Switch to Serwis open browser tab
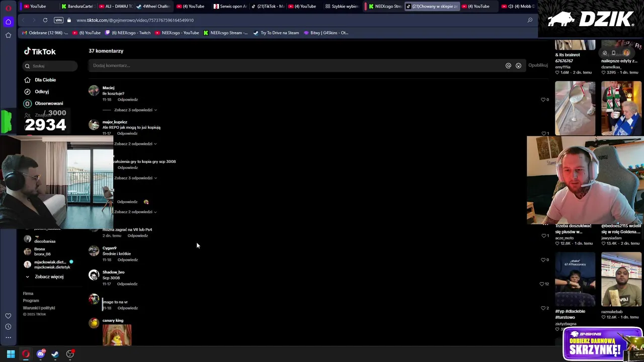 pyautogui.click(x=229, y=7)
